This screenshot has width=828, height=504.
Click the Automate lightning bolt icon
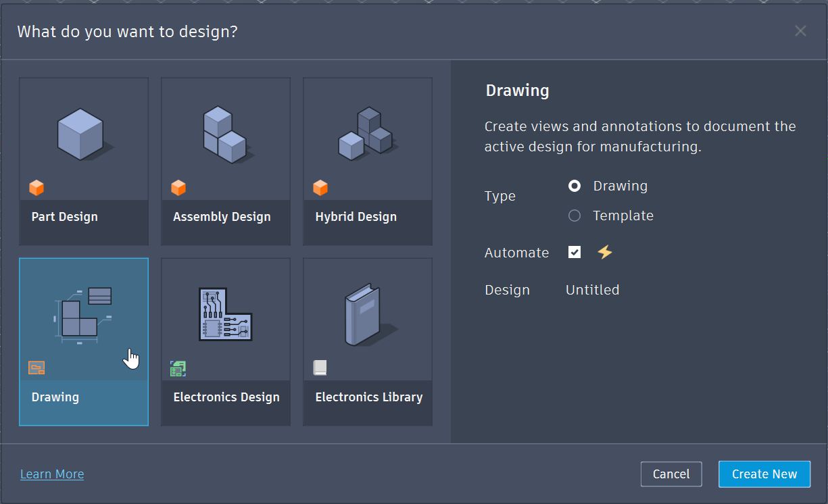(604, 252)
